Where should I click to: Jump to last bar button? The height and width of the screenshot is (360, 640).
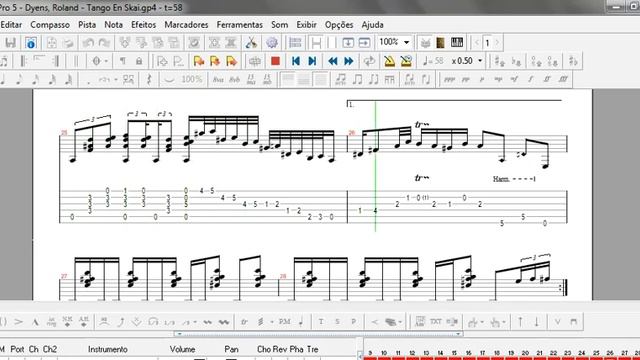pyautogui.click(x=312, y=61)
